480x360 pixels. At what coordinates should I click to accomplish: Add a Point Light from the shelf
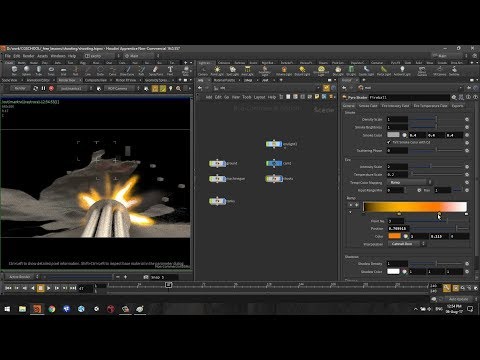click(217, 71)
